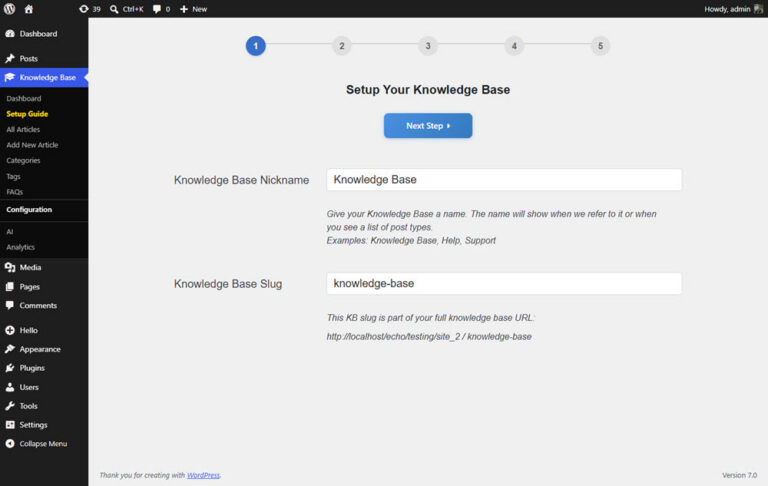Click the Settings sliders icon
The height and width of the screenshot is (486, 768).
click(x=10, y=425)
